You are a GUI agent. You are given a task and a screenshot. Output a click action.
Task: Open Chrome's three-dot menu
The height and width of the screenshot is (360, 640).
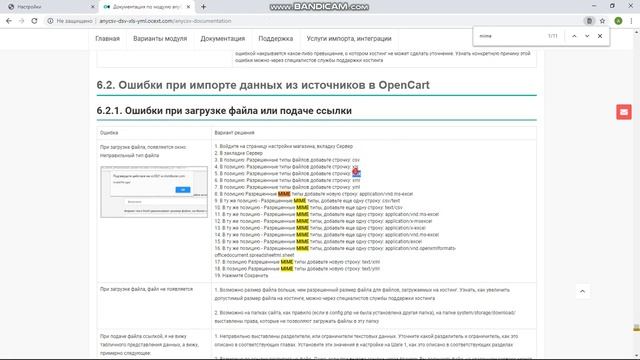coord(631,21)
